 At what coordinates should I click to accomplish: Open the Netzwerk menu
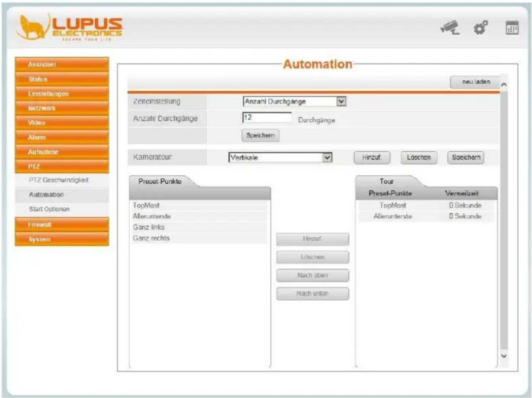(x=62, y=108)
